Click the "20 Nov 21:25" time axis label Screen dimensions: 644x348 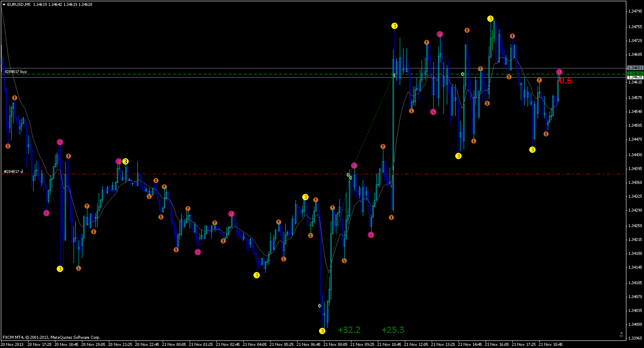click(x=120, y=345)
